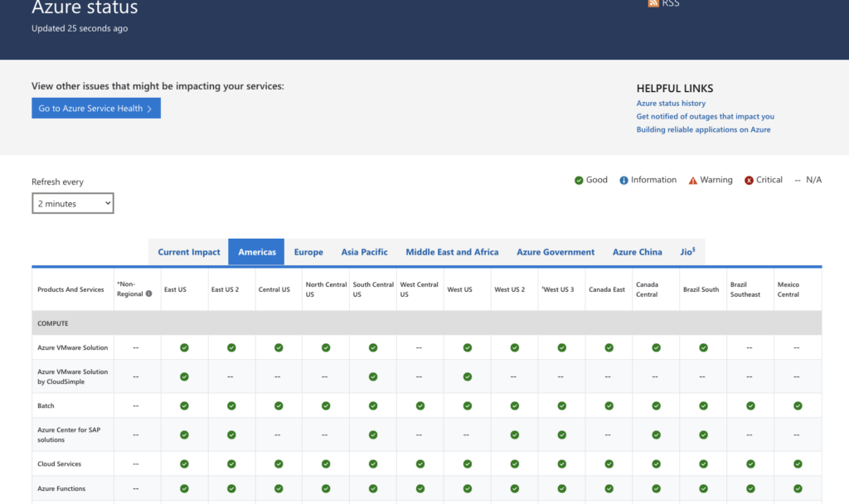Click CloudSimple South Central US checkmark
849x504 pixels.
click(373, 377)
